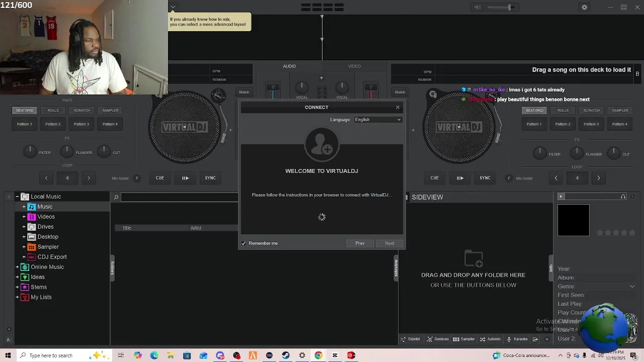Click the layout selector icon at top center
The height and width of the screenshot is (362, 644).
point(322,7)
